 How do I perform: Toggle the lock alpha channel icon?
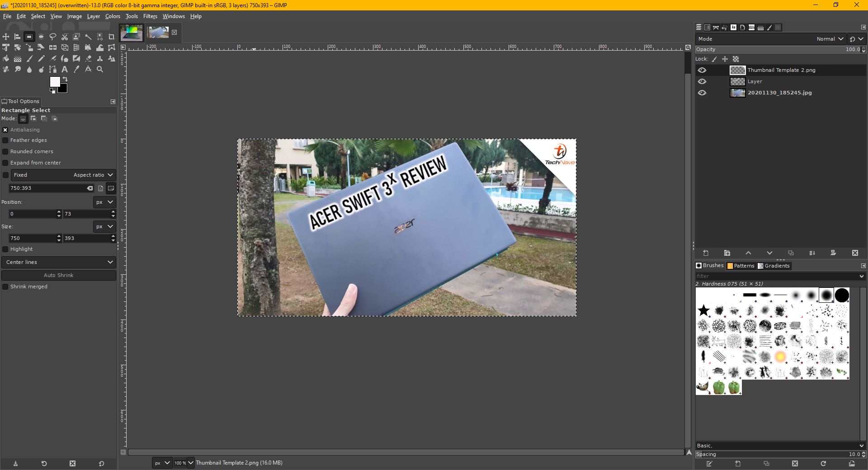(x=736, y=59)
